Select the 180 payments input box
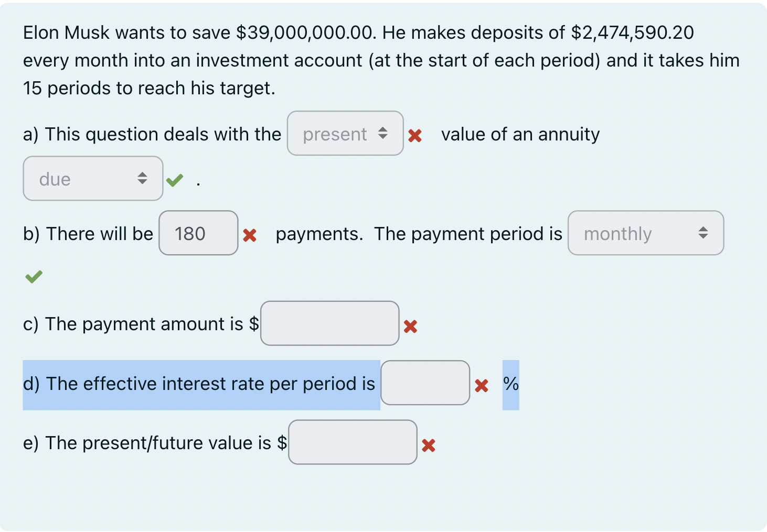The image size is (767, 532). pos(198,233)
